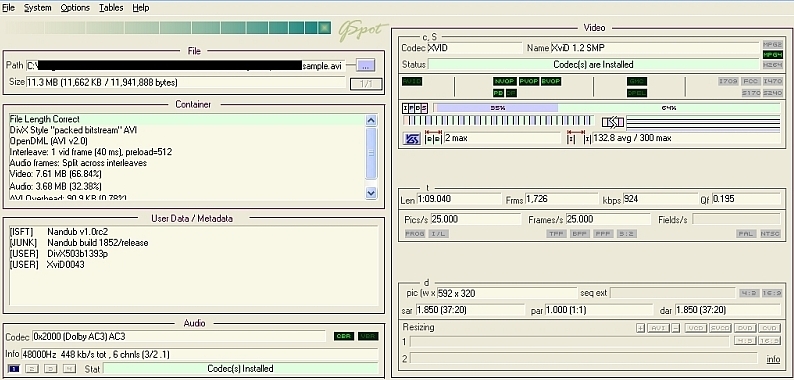Select audio stream 2 button
The height and width of the screenshot is (380, 794).
(x=33, y=369)
